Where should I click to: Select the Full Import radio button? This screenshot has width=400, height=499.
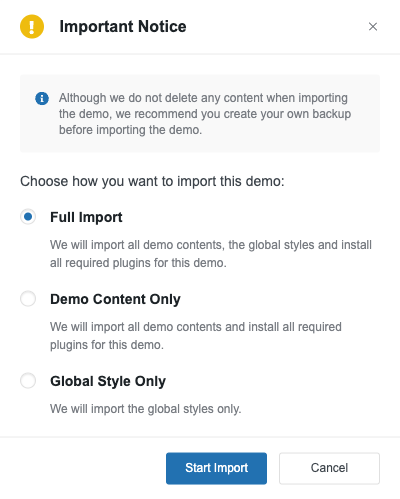pyautogui.click(x=28, y=217)
